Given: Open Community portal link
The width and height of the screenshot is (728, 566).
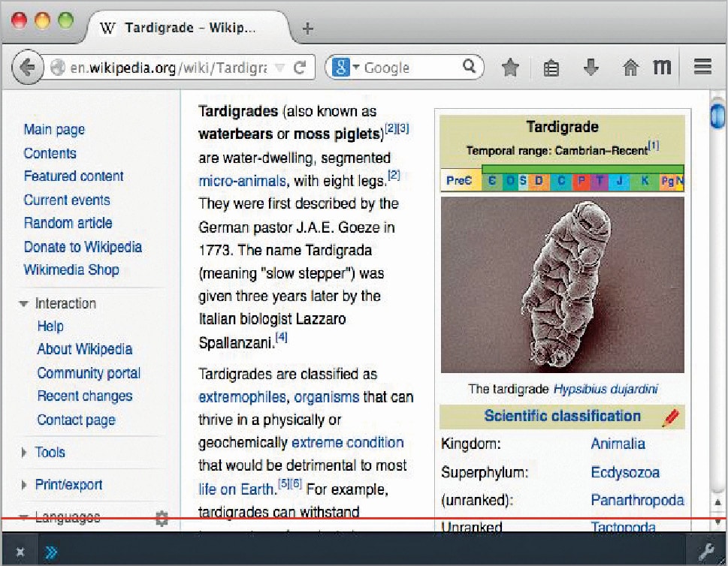Looking at the screenshot, I should (89, 373).
